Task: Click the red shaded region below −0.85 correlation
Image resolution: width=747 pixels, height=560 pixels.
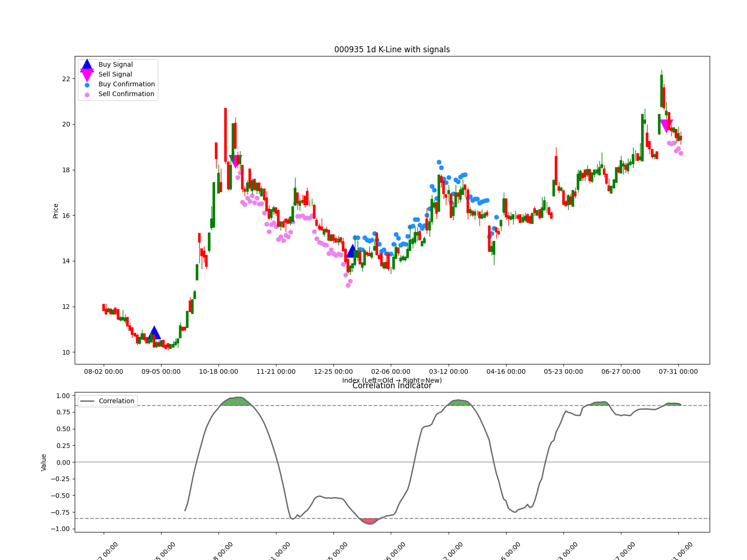Action: [370, 521]
